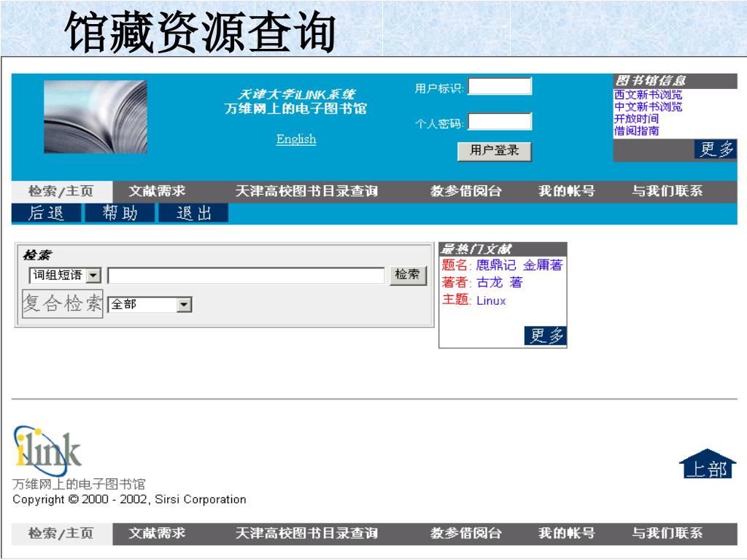The image size is (747, 560).
Task: Open the 开放时间 link
Action: pyautogui.click(x=636, y=119)
